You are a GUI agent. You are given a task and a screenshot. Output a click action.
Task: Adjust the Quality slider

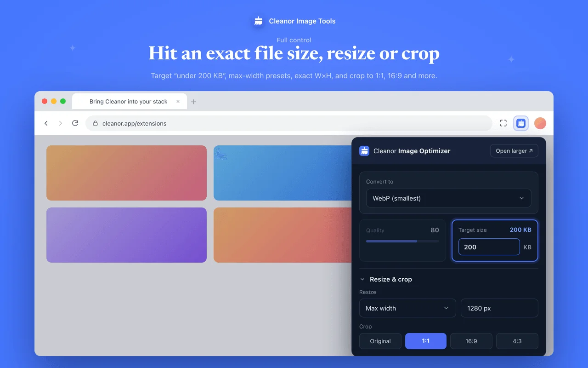pos(402,241)
